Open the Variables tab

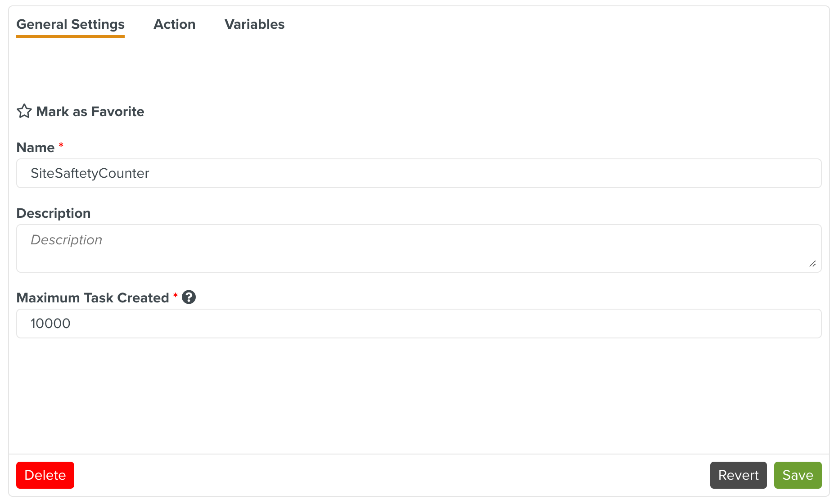point(254,24)
